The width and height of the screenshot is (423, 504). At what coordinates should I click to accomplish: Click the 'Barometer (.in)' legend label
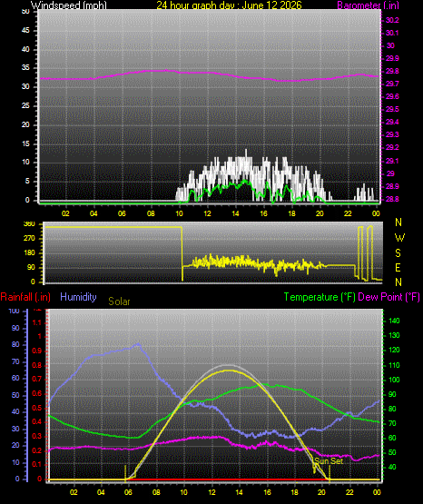pos(368,5)
